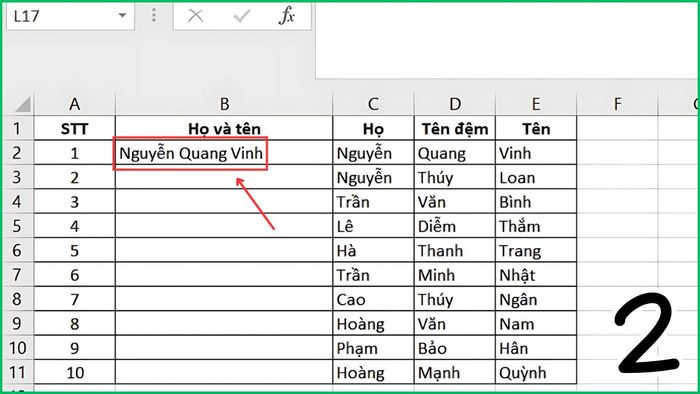The height and width of the screenshot is (394, 700).
Task: Click the formula bar input area
Action: tap(507, 40)
